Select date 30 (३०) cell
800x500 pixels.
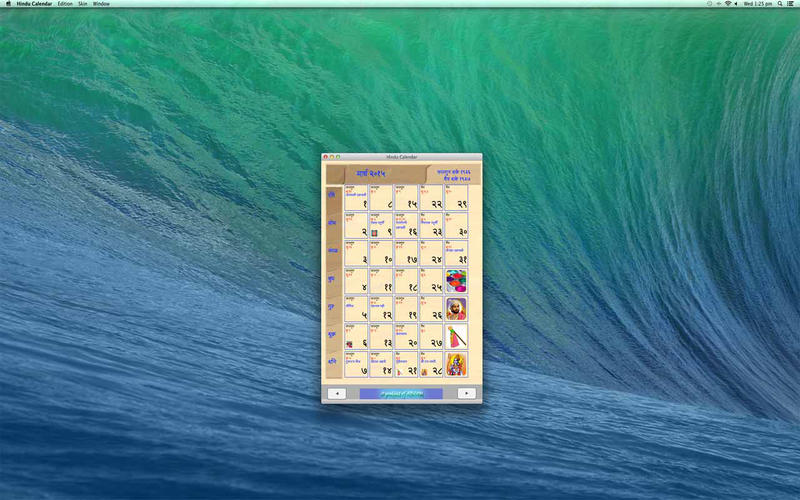click(x=456, y=225)
